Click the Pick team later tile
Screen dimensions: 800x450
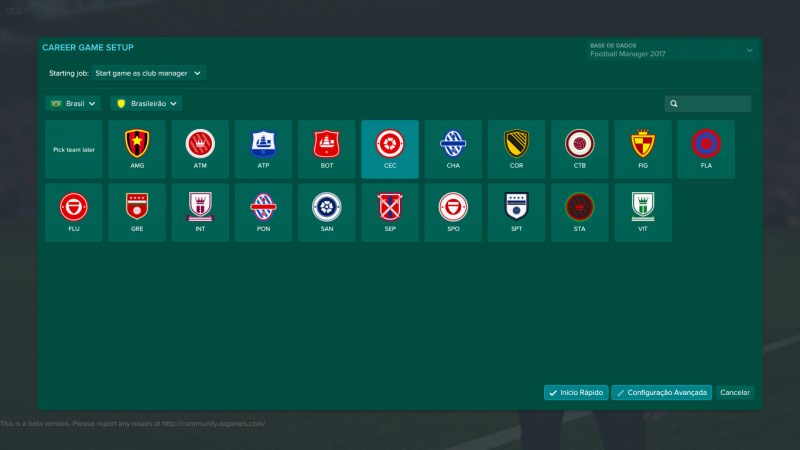pos(73,149)
